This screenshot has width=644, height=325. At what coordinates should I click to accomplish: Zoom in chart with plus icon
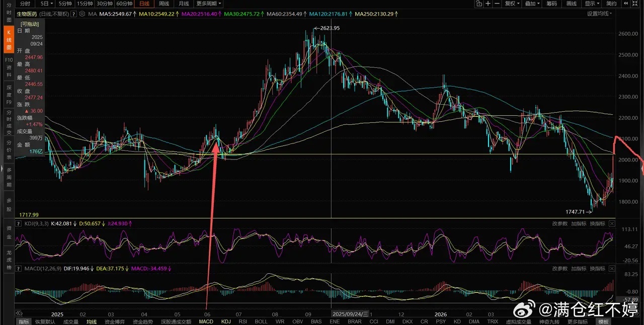click(x=488, y=4)
